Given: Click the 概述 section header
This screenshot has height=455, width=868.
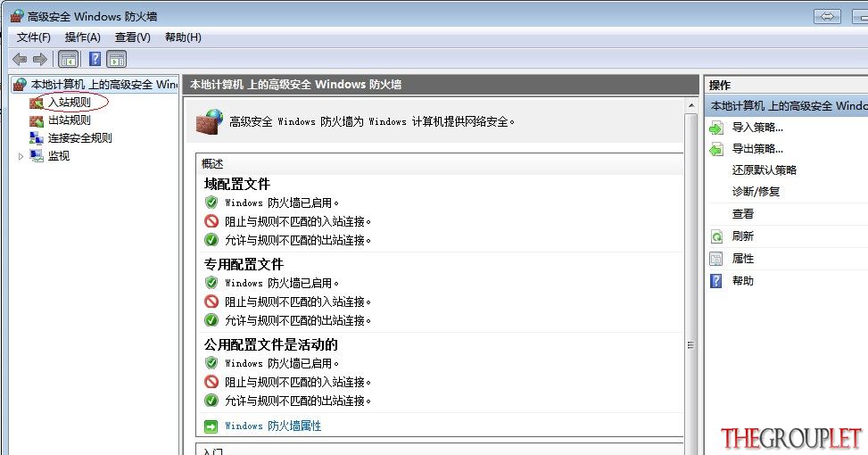Looking at the screenshot, I should pos(212,164).
